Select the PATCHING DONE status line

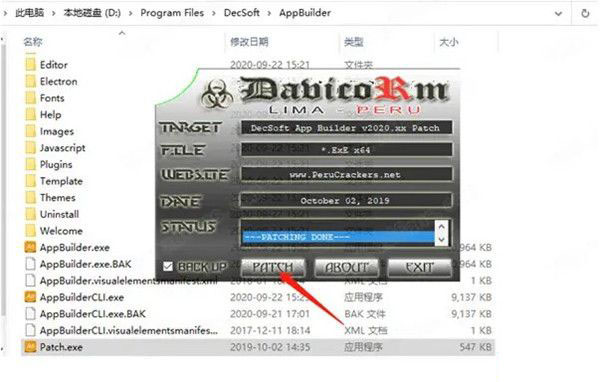pos(338,237)
